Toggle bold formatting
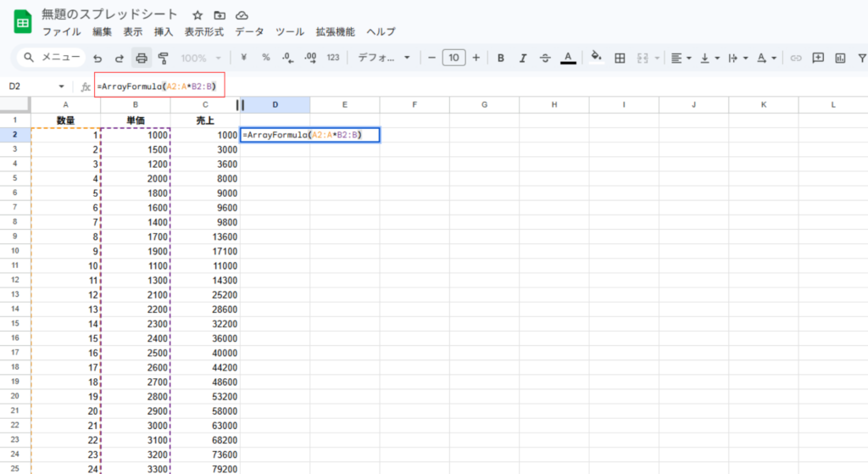Image resolution: width=868 pixels, height=474 pixels. (x=501, y=59)
